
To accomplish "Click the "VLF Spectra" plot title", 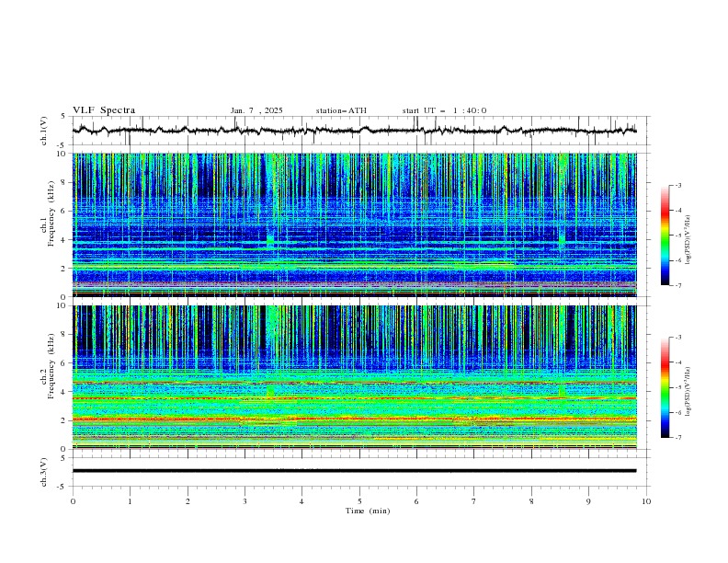I will [104, 110].
